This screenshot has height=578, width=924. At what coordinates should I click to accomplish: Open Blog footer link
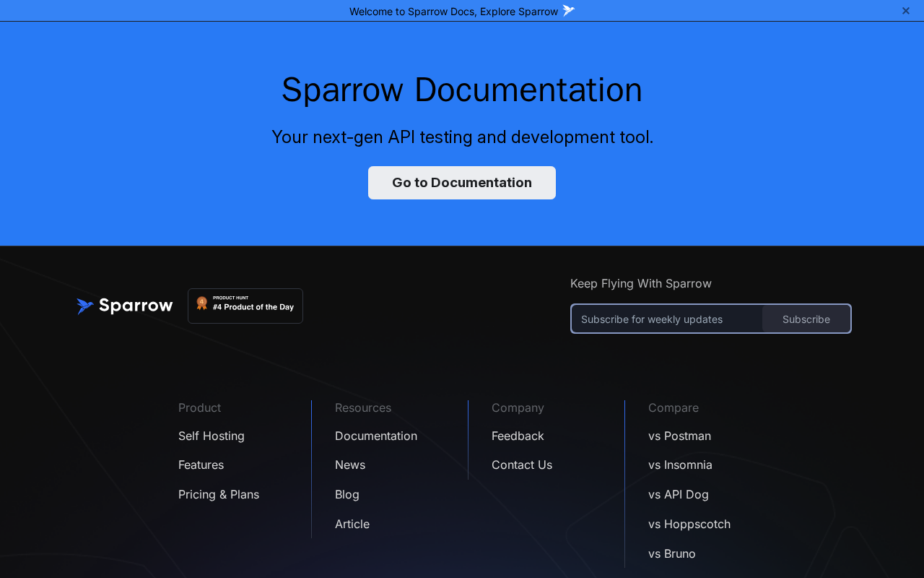(x=347, y=494)
